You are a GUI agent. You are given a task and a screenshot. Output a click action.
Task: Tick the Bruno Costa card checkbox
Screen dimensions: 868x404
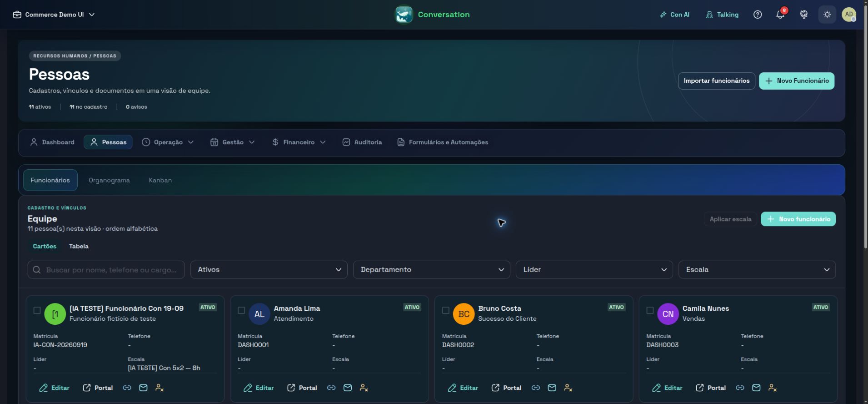(x=445, y=310)
